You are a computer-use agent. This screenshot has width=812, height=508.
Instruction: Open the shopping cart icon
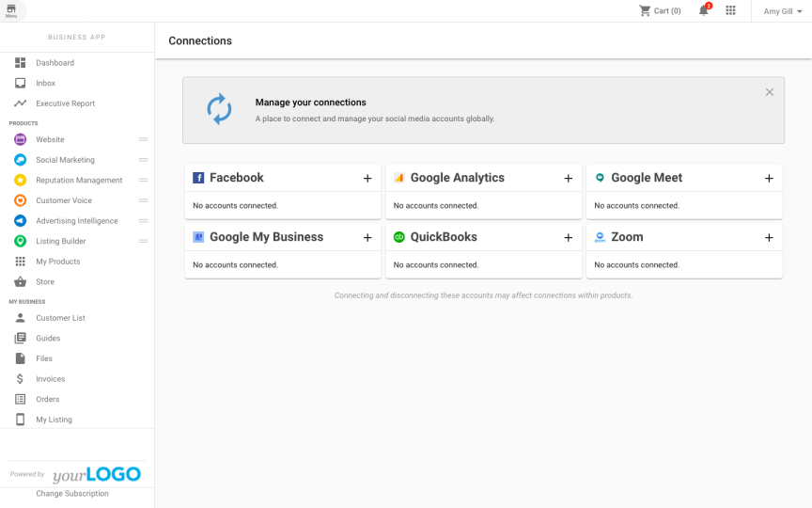(x=645, y=11)
